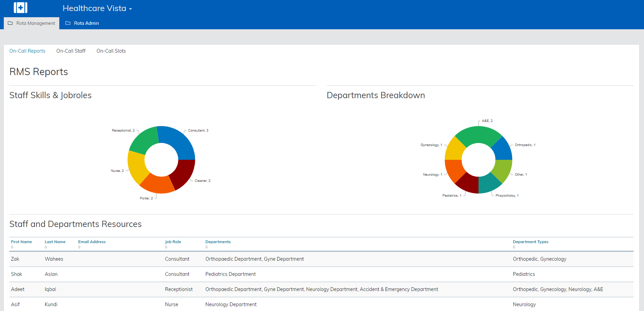
Task: Click the Rota Management folder icon
Action: [x=10, y=23]
